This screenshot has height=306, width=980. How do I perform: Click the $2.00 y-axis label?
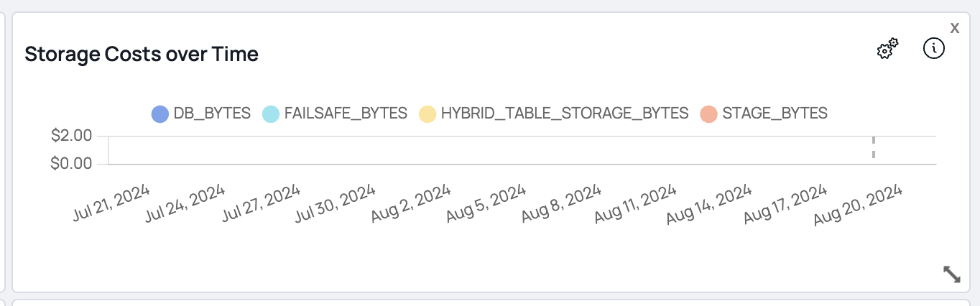click(72, 136)
